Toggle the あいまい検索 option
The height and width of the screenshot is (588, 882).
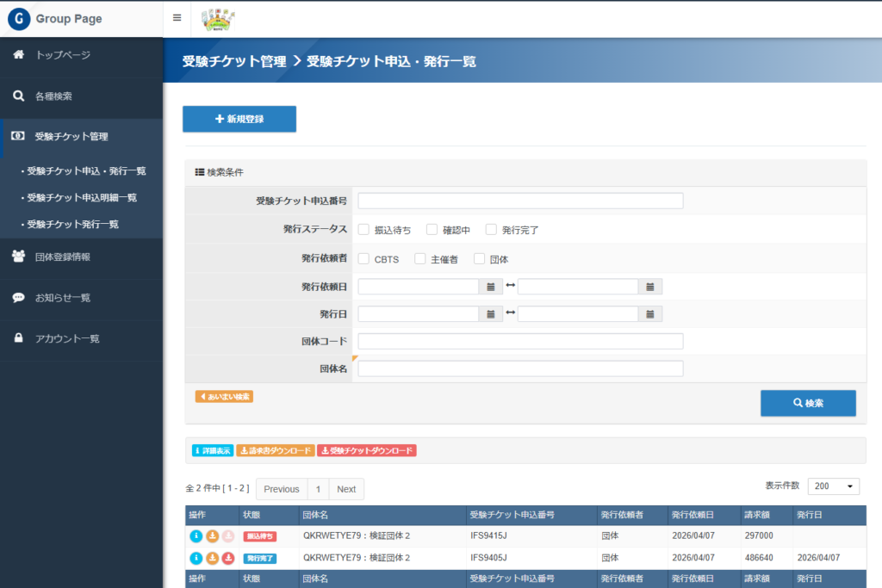pyautogui.click(x=224, y=397)
